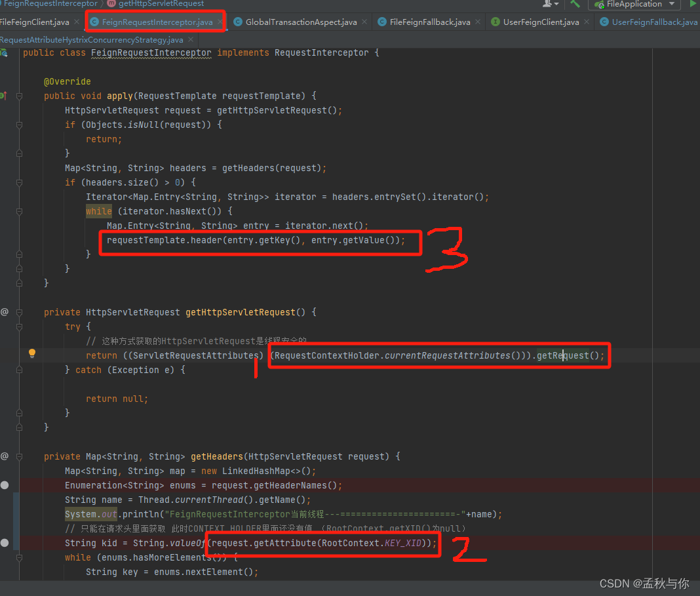Click the @ gutter icon beside getHttpServletRequest
The width and height of the screenshot is (700, 596).
[x=5, y=311]
